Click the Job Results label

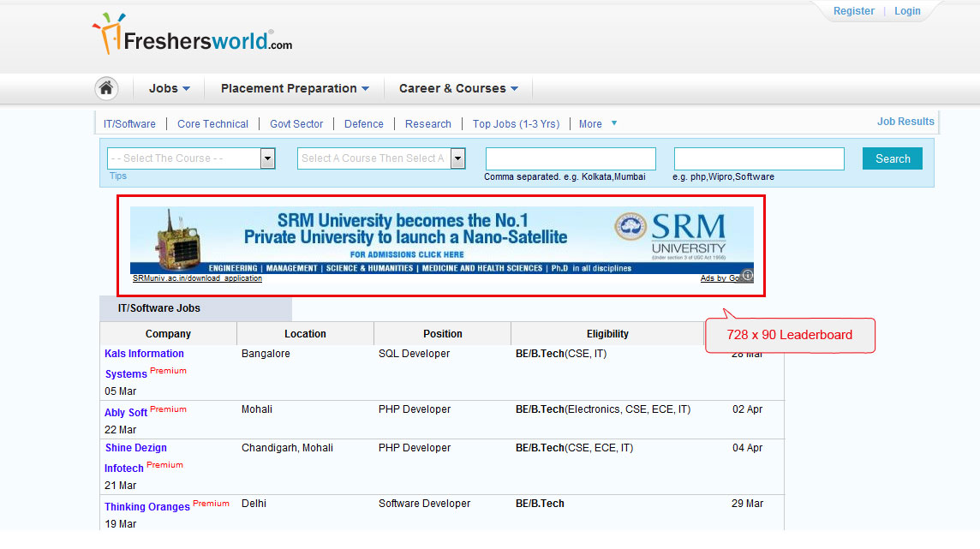[905, 122]
